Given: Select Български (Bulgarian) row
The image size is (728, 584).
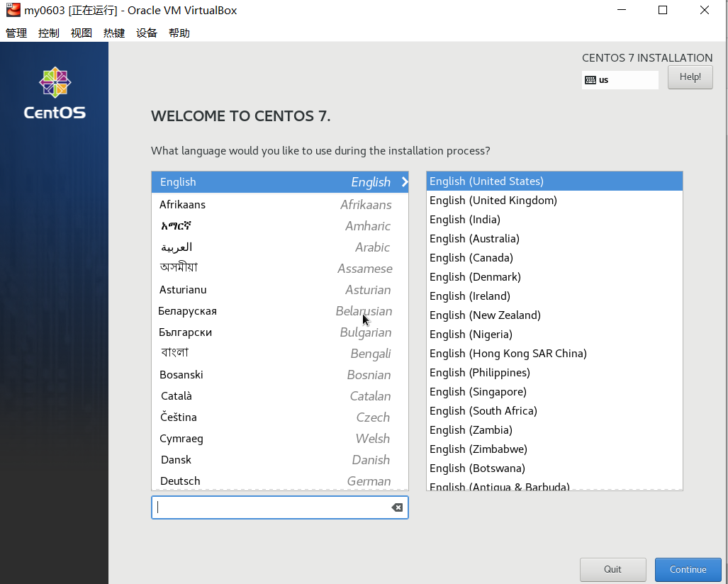Looking at the screenshot, I should (280, 332).
